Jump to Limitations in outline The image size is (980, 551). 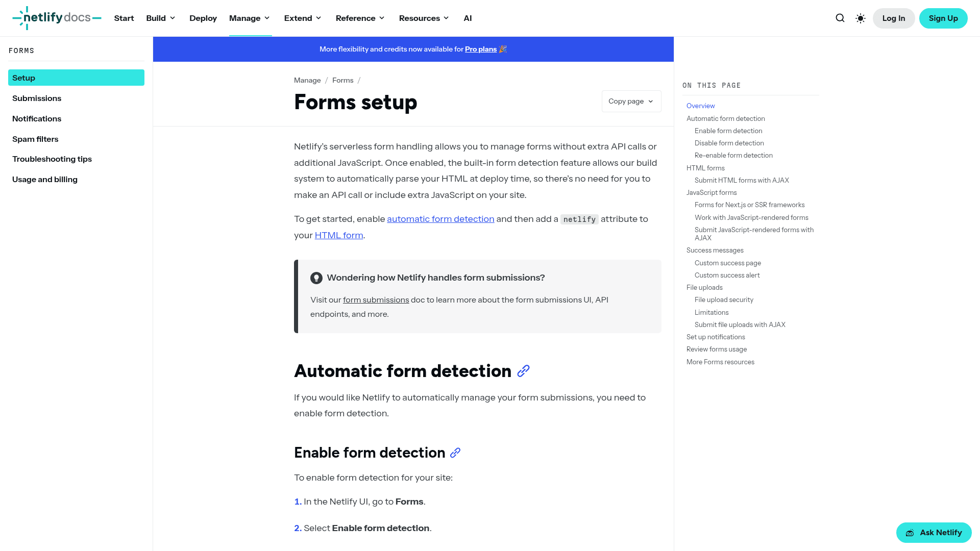tap(712, 312)
